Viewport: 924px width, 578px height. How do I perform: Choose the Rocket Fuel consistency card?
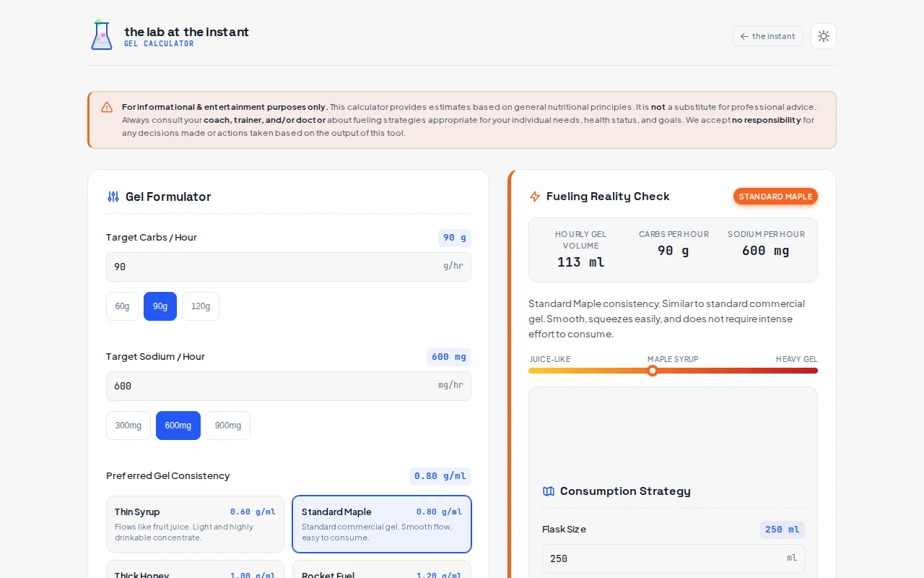click(382, 569)
